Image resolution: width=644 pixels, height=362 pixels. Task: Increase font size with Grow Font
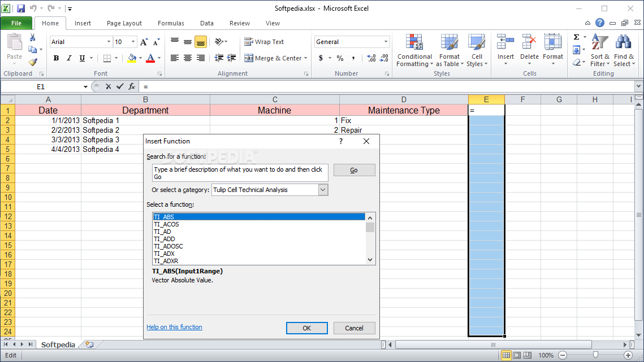[x=144, y=42]
